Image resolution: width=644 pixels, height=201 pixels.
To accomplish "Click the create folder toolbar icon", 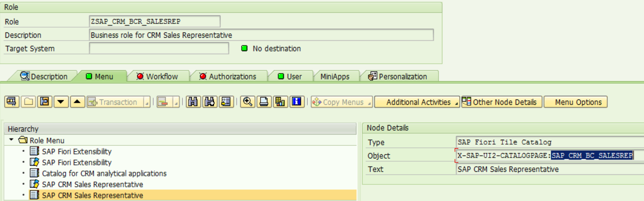I will (x=28, y=102).
